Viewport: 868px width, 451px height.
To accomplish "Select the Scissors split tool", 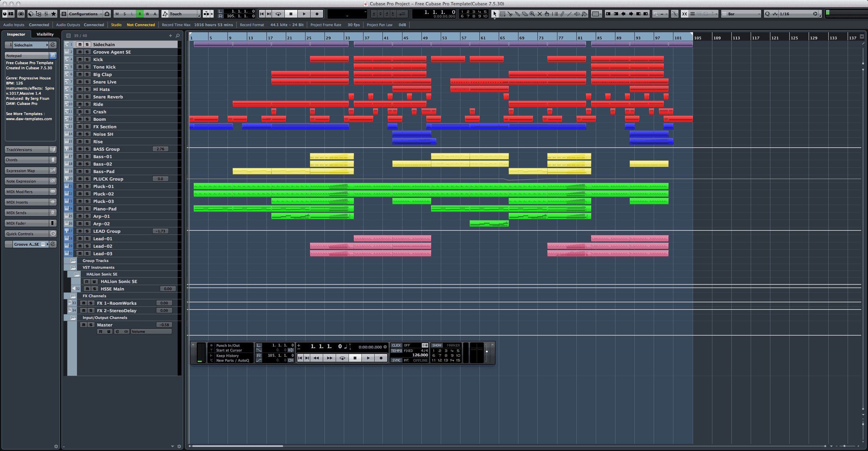I will pos(510,14).
